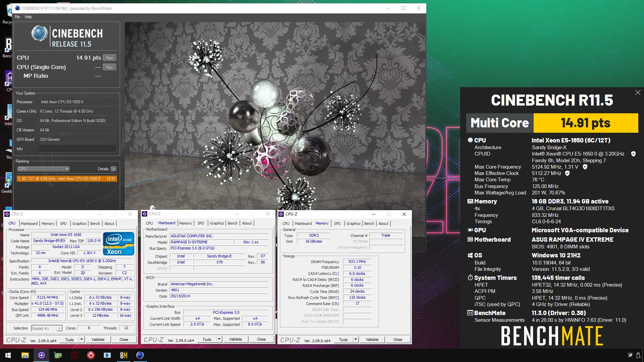Expand Ranking Details arrow button
The image size is (644, 362).
click(114, 169)
